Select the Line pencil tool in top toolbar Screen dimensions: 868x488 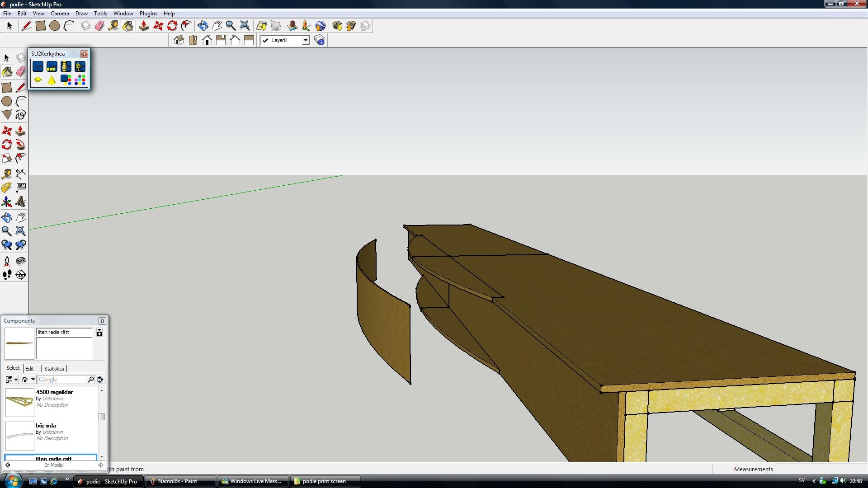pos(27,26)
